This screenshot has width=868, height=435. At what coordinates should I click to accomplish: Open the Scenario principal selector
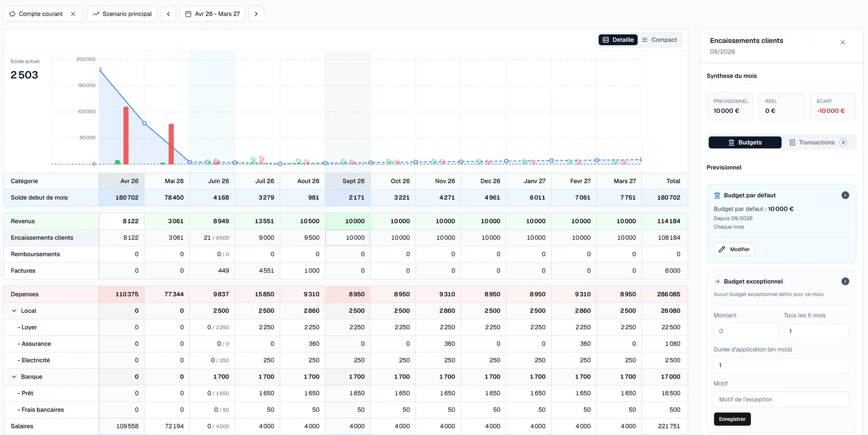[x=122, y=14]
